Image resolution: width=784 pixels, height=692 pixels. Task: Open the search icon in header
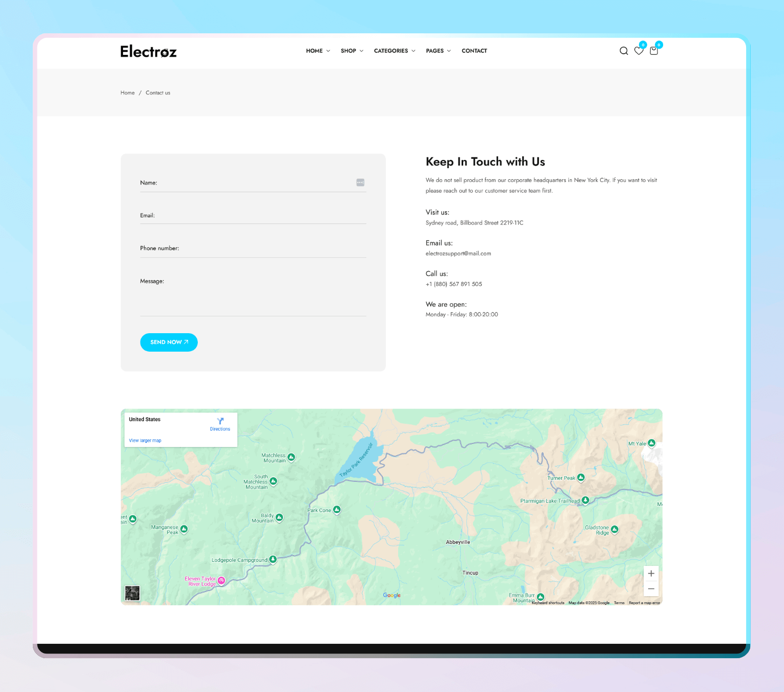tap(624, 51)
